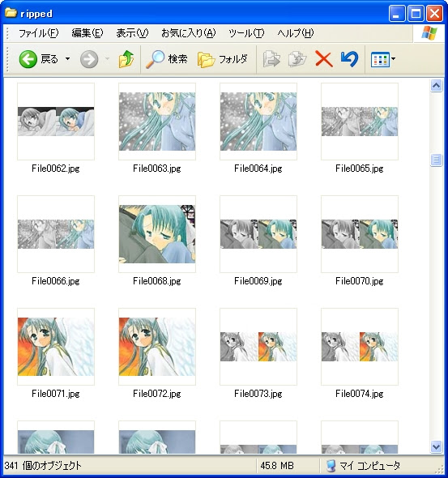The width and height of the screenshot is (448, 478).
Task: Select the File0069.jpg thumbnail
Action: [258, 234]
